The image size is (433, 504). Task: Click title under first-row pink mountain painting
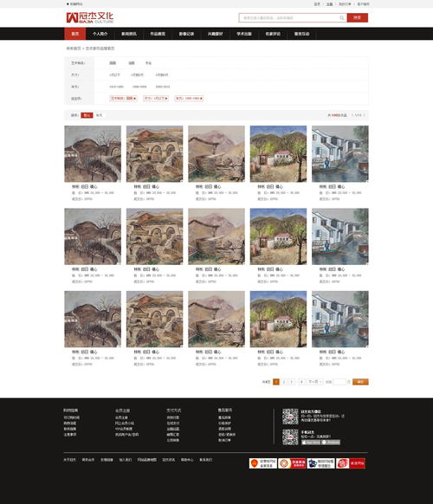click(x=209, y=186)
